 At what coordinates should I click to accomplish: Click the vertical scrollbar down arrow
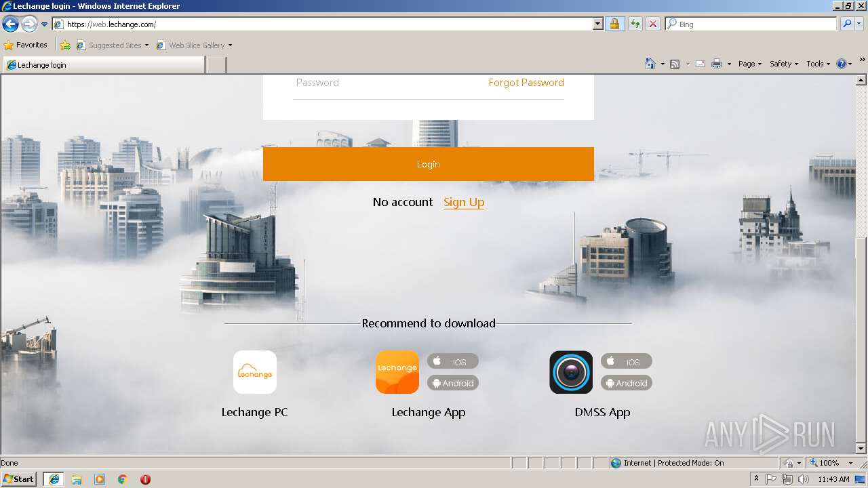[861, 448]
